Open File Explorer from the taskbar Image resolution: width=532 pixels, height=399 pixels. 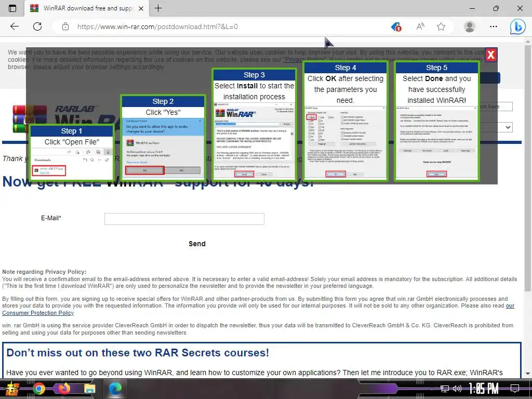coord(89,389)
